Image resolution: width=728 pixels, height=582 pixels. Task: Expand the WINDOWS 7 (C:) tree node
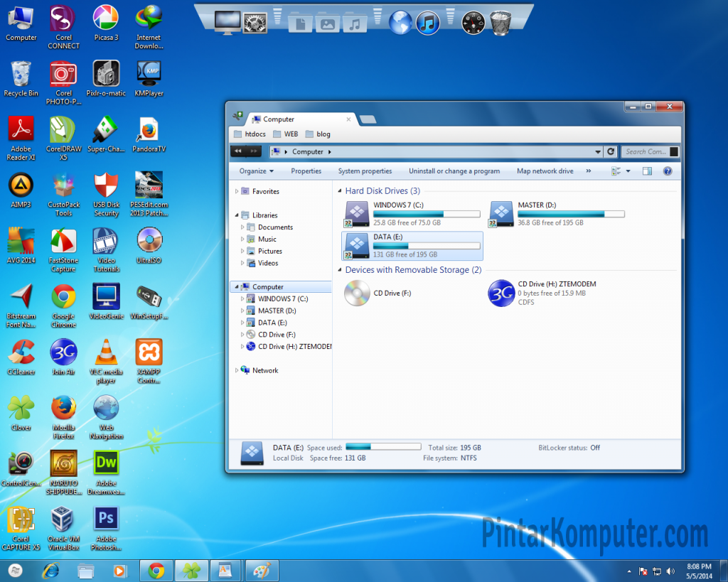pos(242,299)
